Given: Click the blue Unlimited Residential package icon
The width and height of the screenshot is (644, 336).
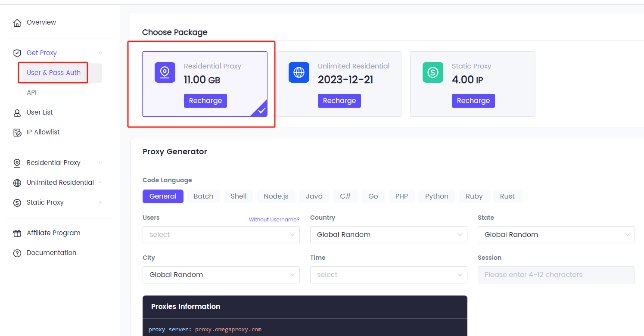Looking at the screenshot, I should (x=299, y=72).
